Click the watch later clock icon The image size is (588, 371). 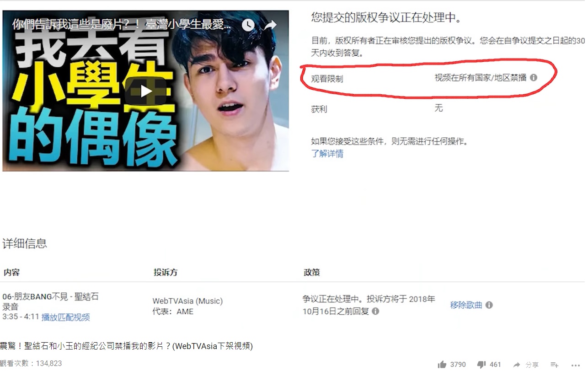point(248,25)
